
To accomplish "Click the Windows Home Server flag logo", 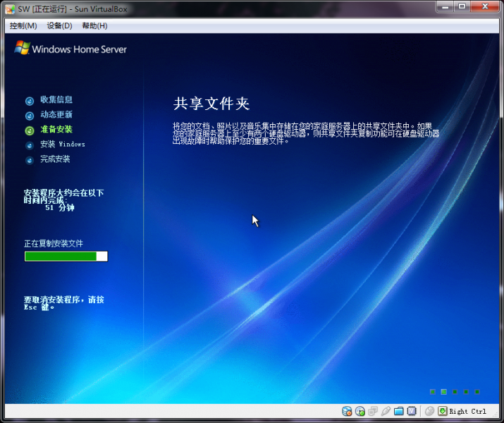I will tap(22, 47).
